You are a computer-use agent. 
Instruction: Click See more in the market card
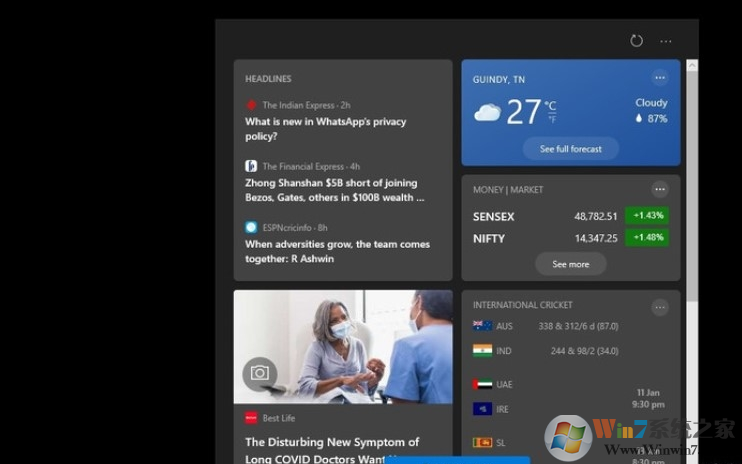[x=570, y=264]
